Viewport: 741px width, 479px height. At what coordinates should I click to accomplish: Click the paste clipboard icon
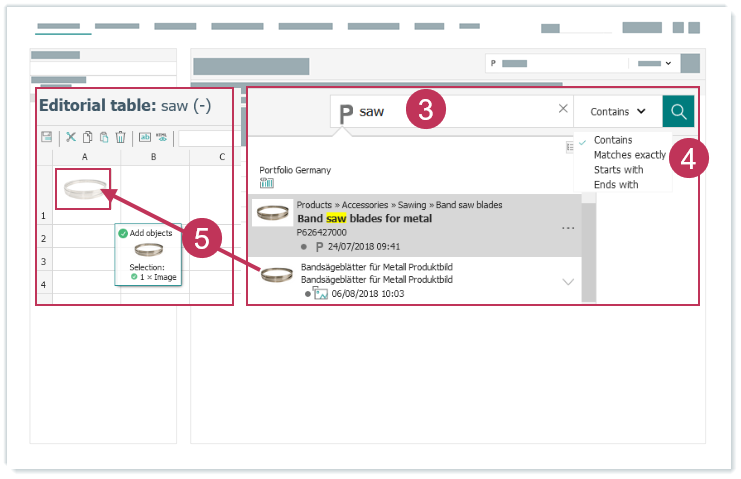[104, 138]
